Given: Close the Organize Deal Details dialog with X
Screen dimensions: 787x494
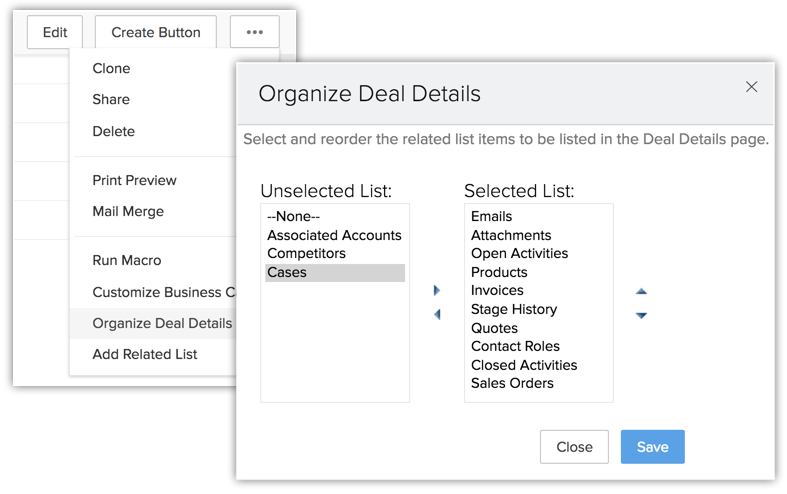Looking at the screenshot, I should pyautogui.click(x=752, y=87).
